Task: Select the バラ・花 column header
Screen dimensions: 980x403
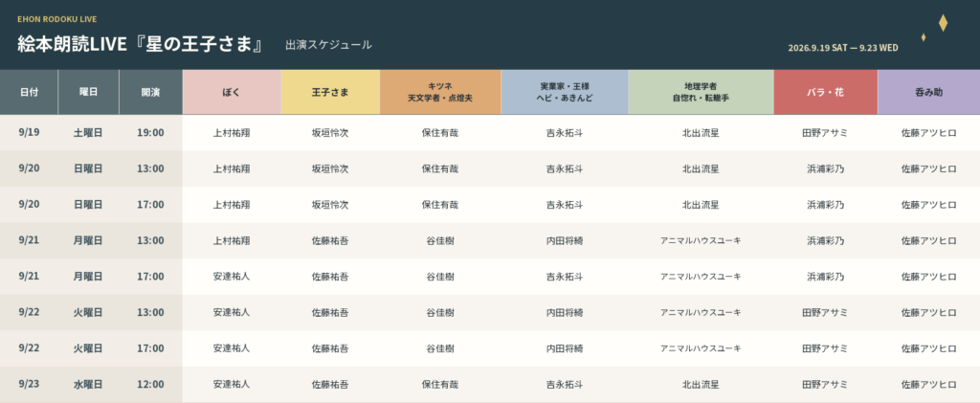Action: pos(826,92)
